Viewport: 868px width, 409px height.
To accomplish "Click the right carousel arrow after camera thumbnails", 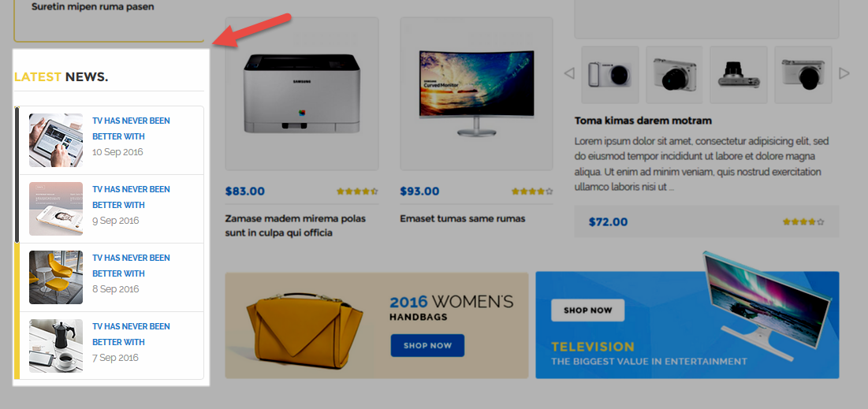I will (x=844, y=73).
